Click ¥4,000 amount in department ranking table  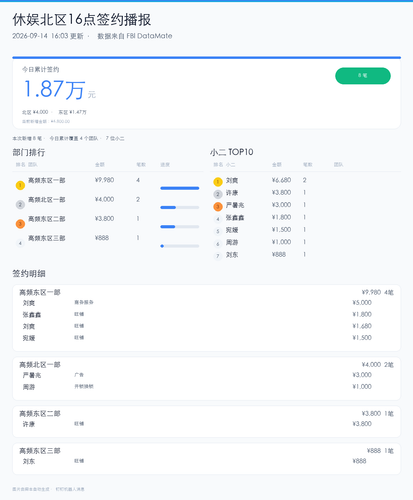[x=104, y=199]
